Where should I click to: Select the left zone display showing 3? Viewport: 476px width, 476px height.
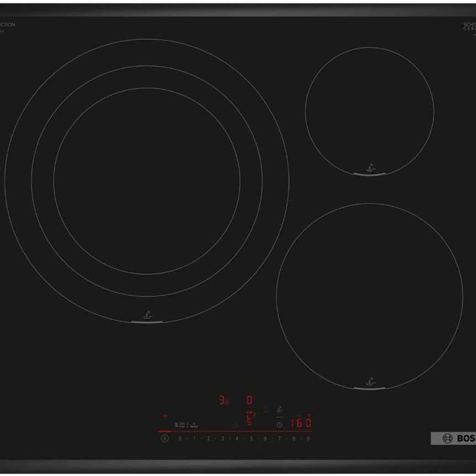[222, 400]
